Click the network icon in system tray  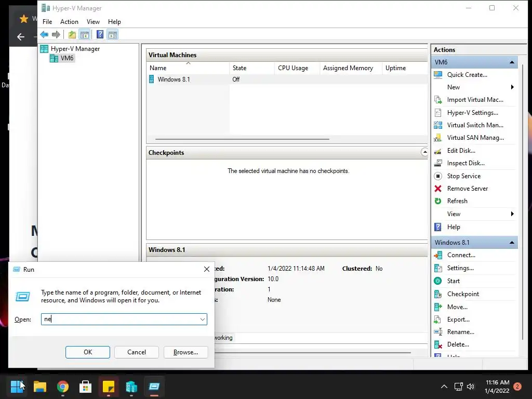(x=458, y=387)
